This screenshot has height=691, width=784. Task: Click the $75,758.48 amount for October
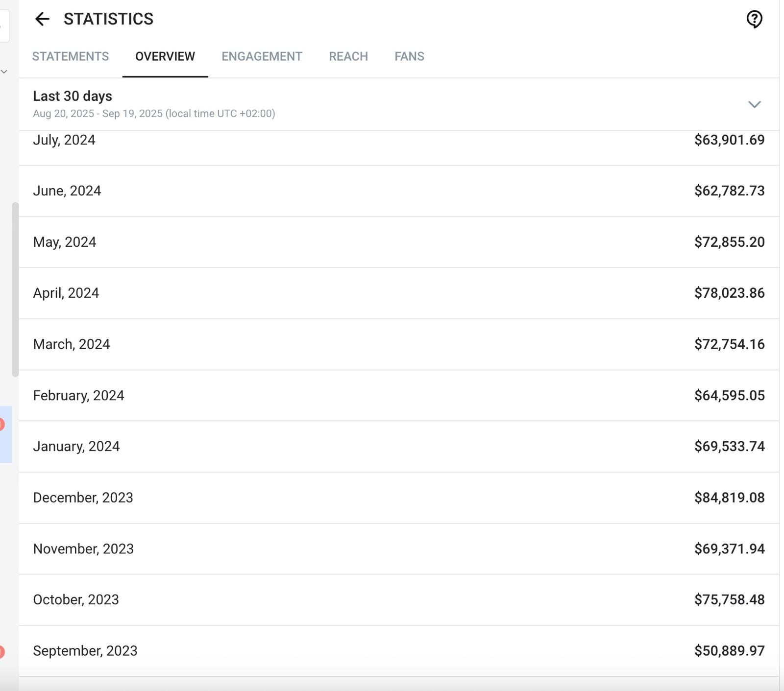pos(729,599)
